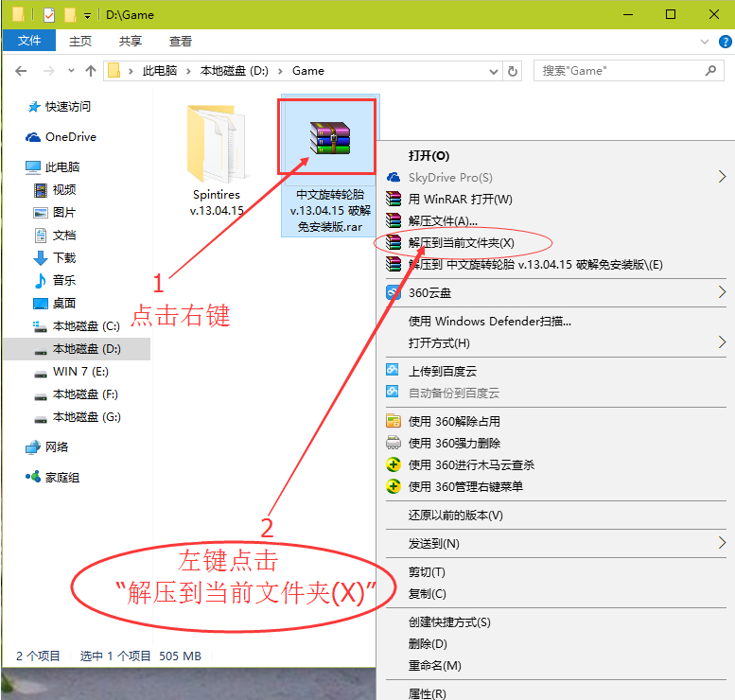The height and width of the screenshot is (700, 735).
Task: Open the 文件 ribbon tab
Action: [x=29, y=41]
